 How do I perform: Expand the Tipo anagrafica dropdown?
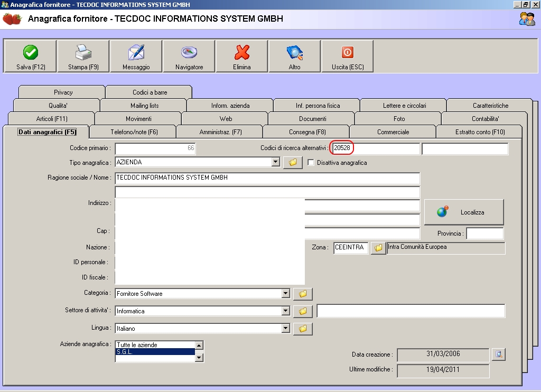click(276, 162)
